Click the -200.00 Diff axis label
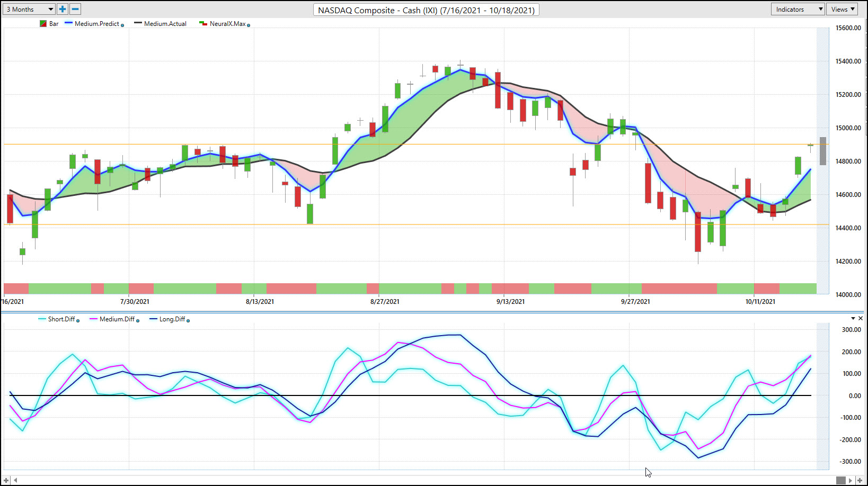Image resolution: width=868 pixels, height=486 pixels. pyautogui.click(x=851, y=440)
